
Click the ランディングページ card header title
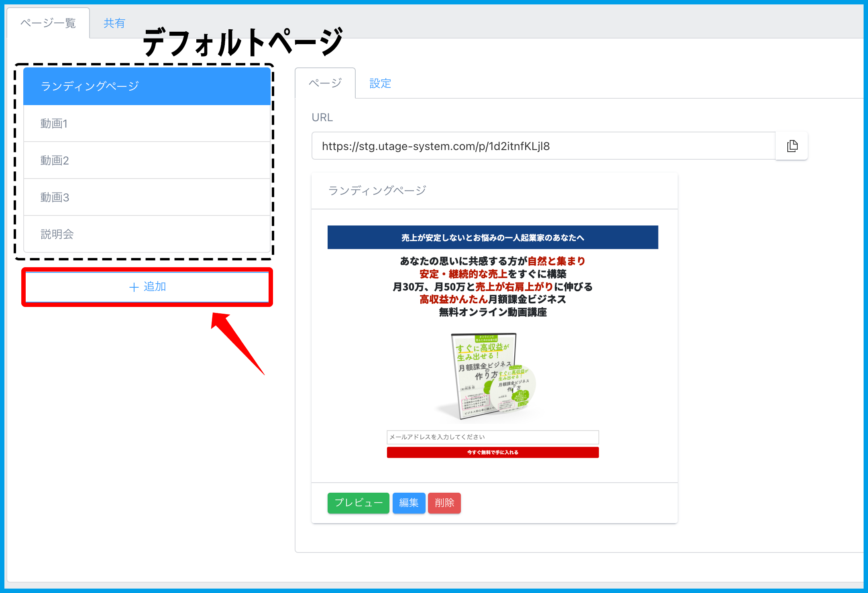377,191
